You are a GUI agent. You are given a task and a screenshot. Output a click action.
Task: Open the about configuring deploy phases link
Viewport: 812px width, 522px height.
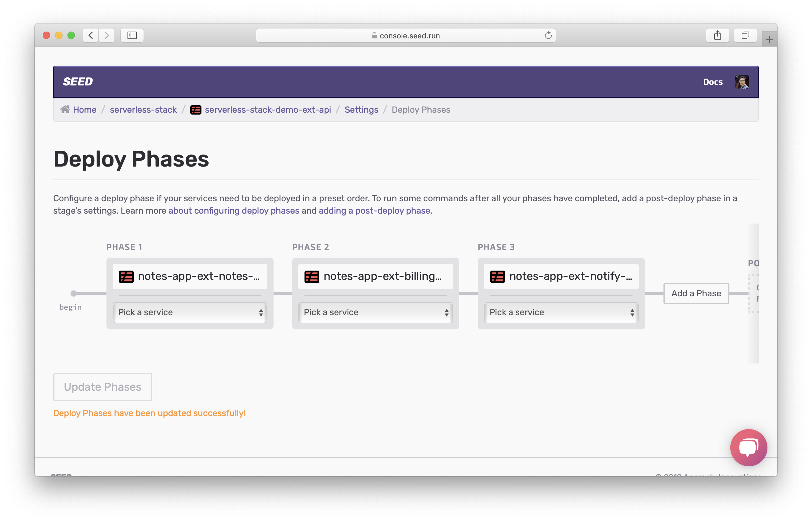[x=234, y=211]
